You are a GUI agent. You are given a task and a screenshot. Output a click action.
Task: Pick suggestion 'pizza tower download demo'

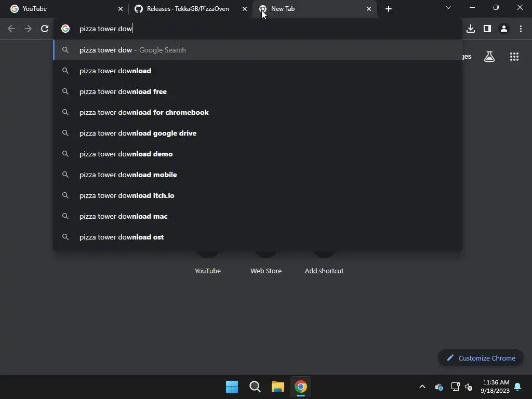258,154
